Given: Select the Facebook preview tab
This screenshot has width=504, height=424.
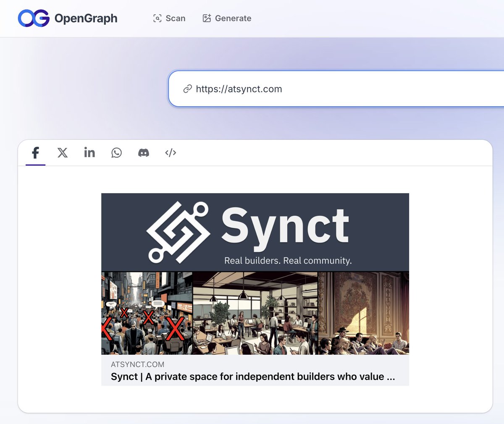Looking at the screenshot, I should pos(36,153).
